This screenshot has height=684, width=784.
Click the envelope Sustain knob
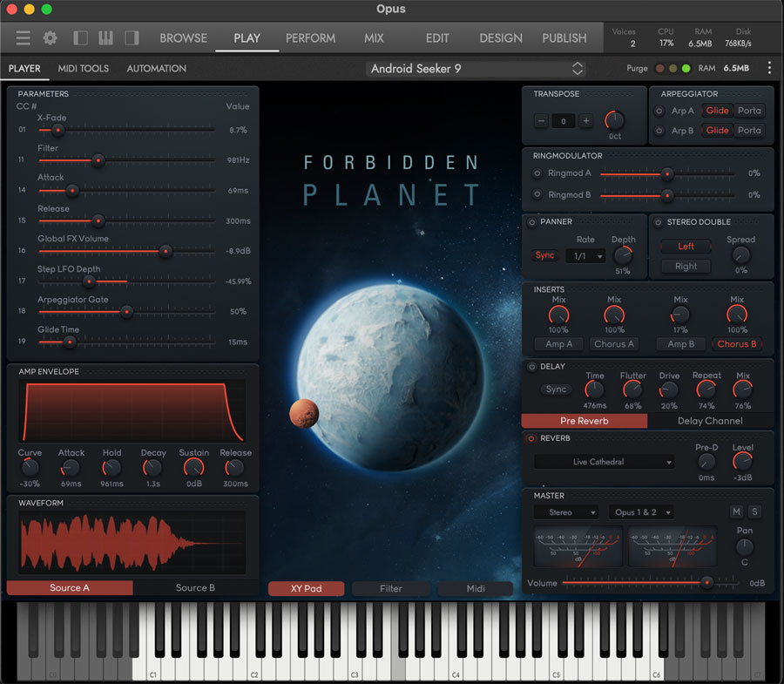tap(193, 468)
